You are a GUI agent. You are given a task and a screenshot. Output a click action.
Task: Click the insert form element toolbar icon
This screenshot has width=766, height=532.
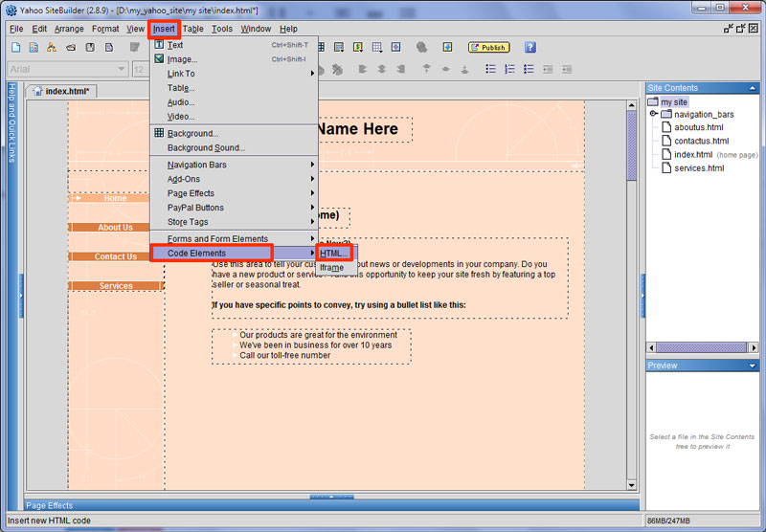[339, 47]
